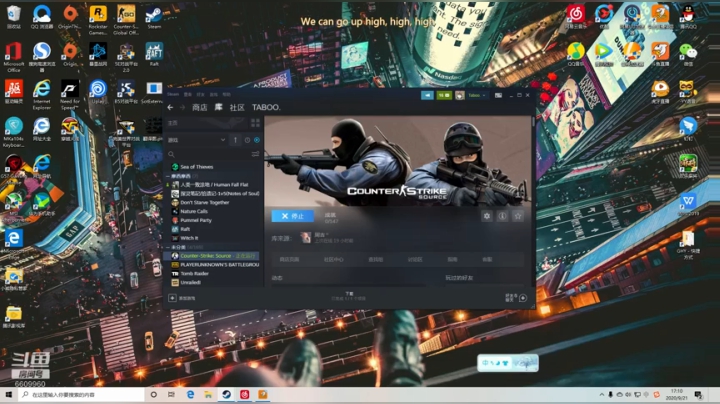Open Internet Explorer desktop shortcut
Screen dimensions: 720x404
pyautogui.click(x=42, y=94)
